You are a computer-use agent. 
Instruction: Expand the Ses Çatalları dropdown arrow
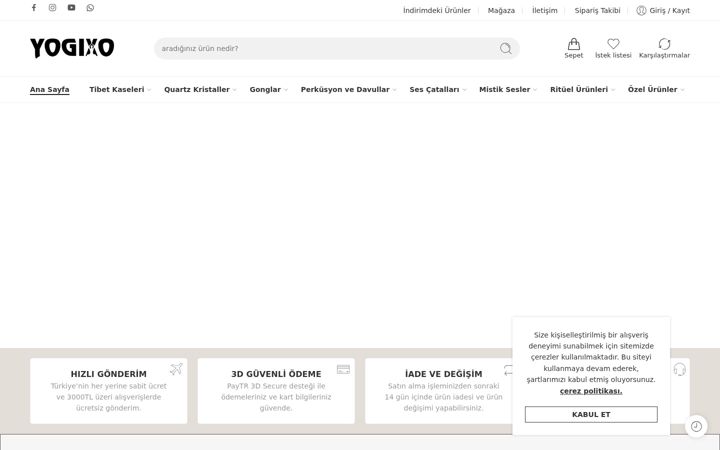click(x=464, y=90)
